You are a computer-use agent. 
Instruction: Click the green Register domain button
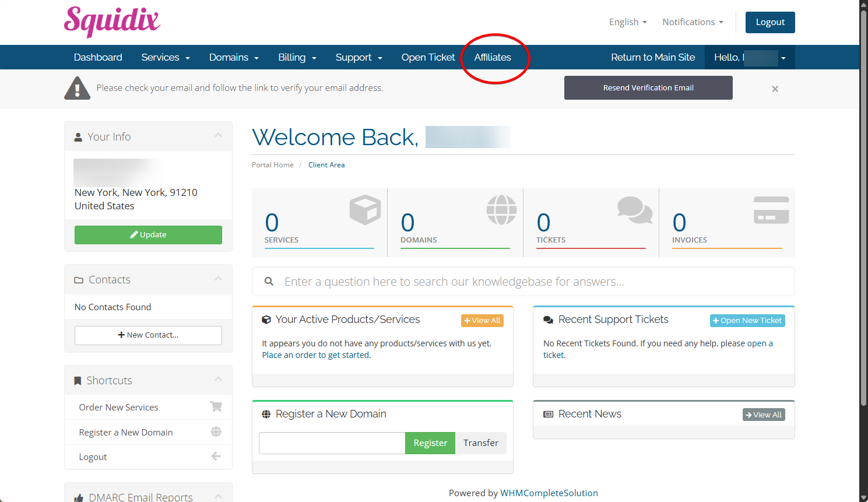[x=430, y=443]
